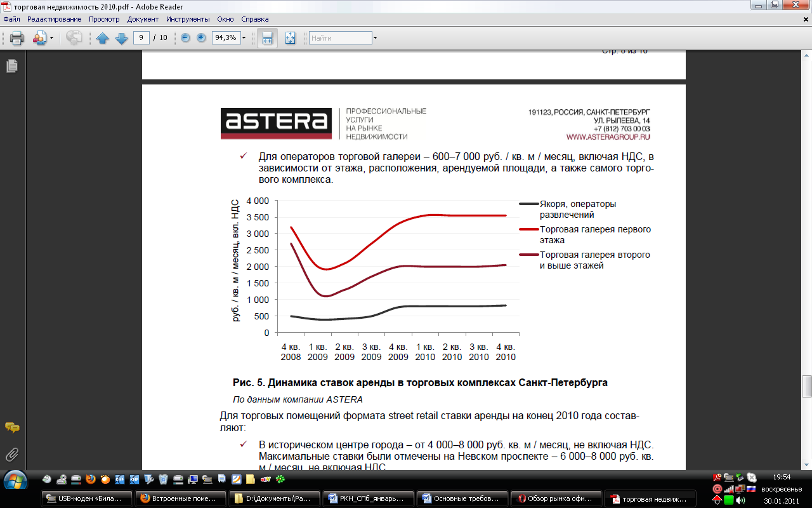Switch to the D:\Документы\Ра... folder taskbar button

(x=275, y=498)
